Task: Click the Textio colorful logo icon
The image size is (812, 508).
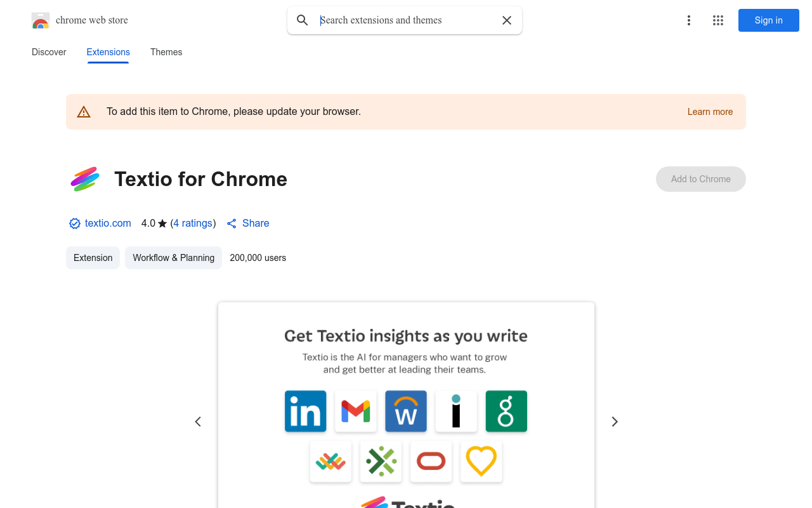Action: (85, 179)
